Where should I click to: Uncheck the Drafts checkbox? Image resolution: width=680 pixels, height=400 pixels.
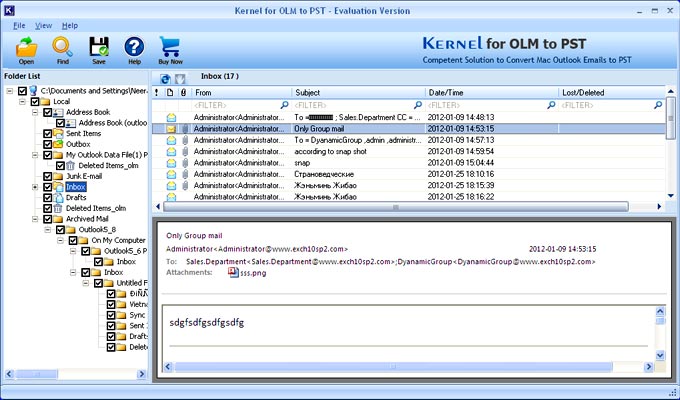(x=48, y=197)
